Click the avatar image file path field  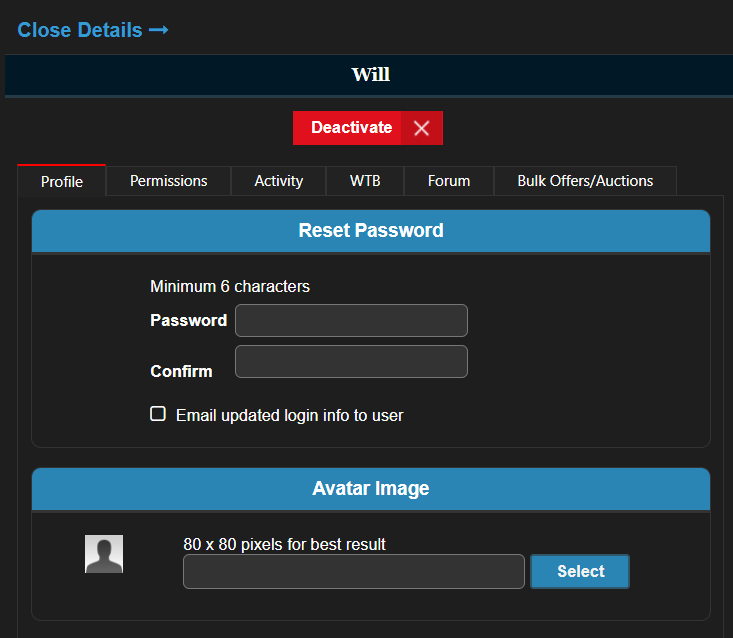click(353, 572)
